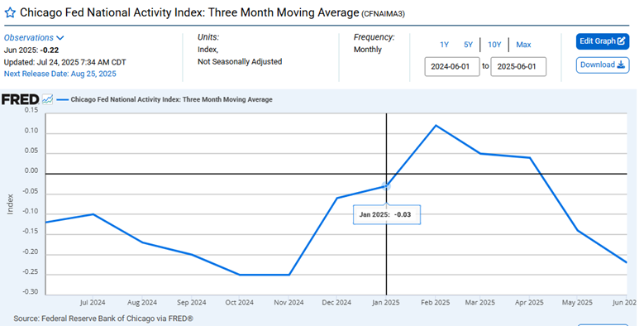Click the Download button
This screenshot has height=326, width=644.
603,65
